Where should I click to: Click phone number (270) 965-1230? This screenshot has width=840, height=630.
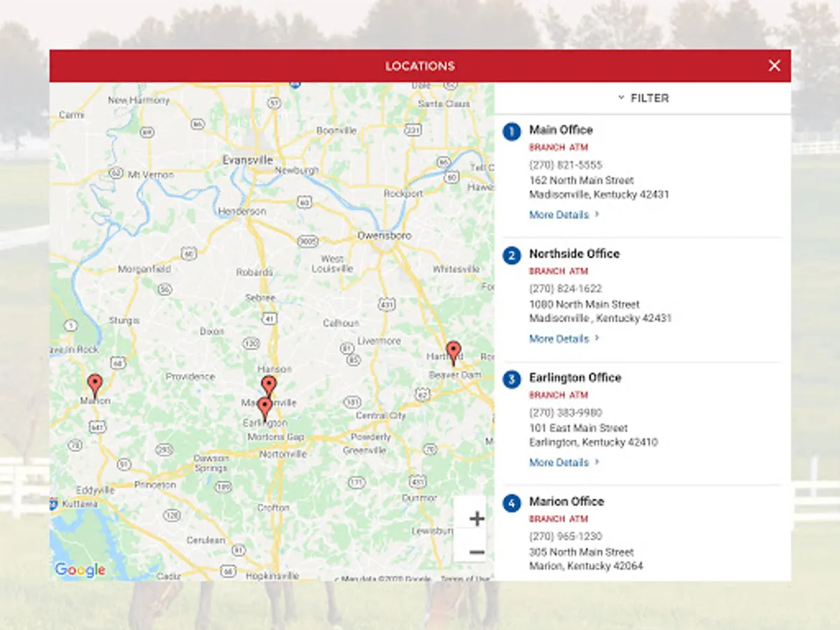[566, 536]
